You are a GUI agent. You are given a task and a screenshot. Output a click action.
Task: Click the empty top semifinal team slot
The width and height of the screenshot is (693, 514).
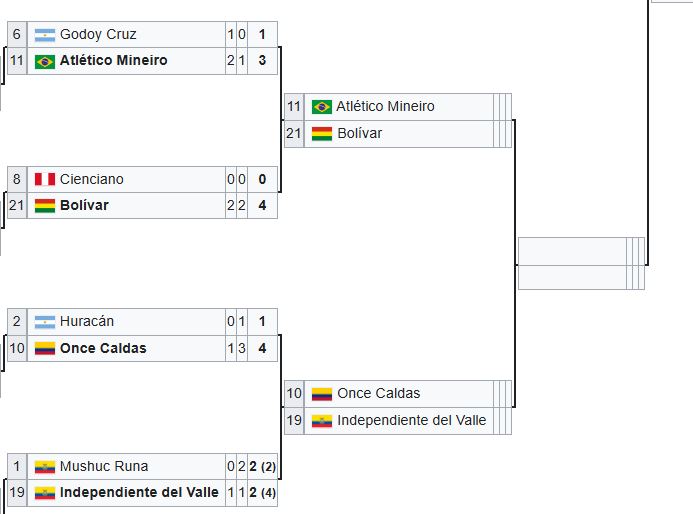[572, 250]
